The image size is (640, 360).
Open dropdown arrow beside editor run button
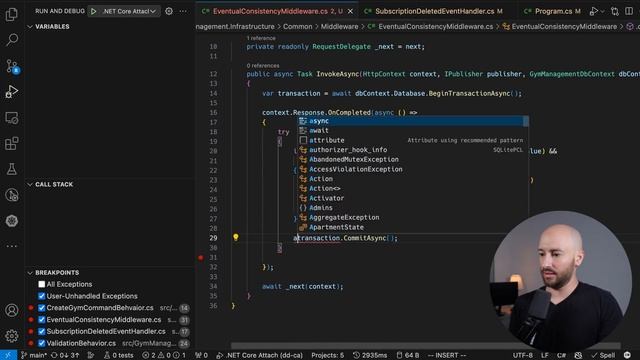(602, 11)
